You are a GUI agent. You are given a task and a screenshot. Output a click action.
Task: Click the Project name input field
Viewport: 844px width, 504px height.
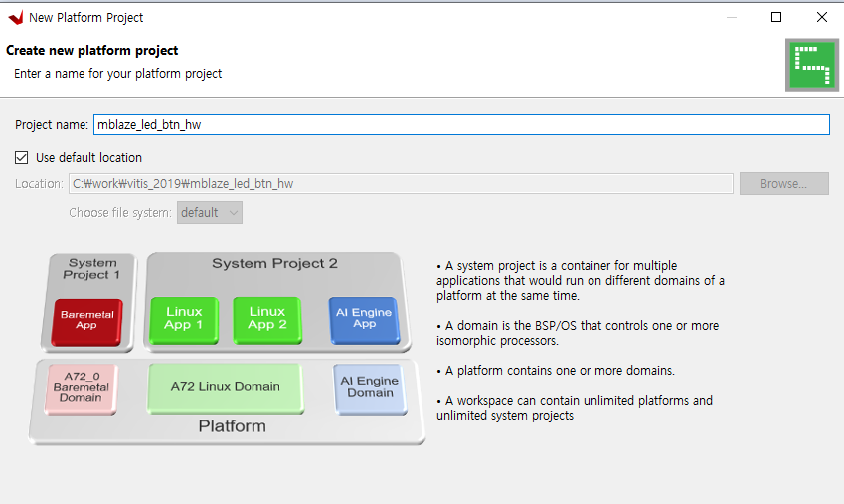461,125
